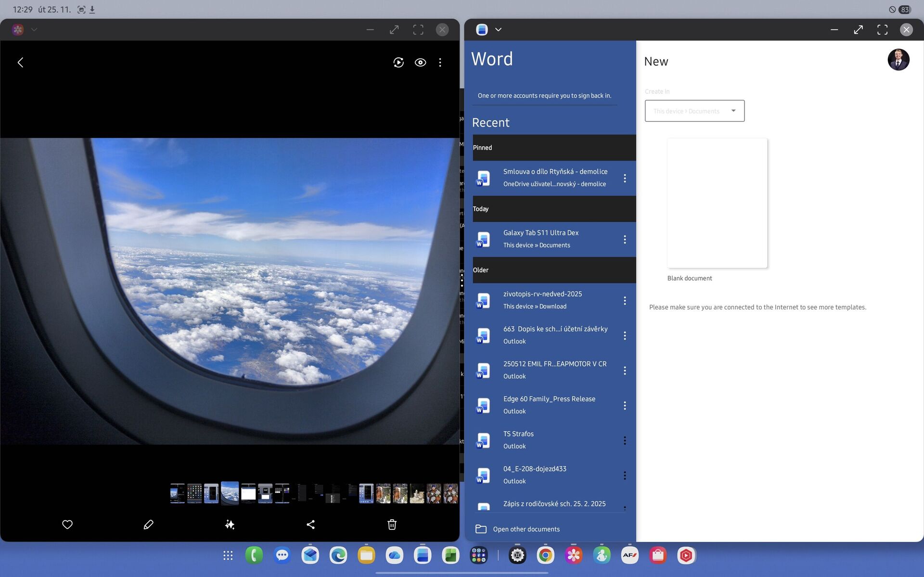The width and height of the screenshot is (924, 577).
Task: Expand Word window title chevron
Action: pyautogui.click(x=499, y=29)
